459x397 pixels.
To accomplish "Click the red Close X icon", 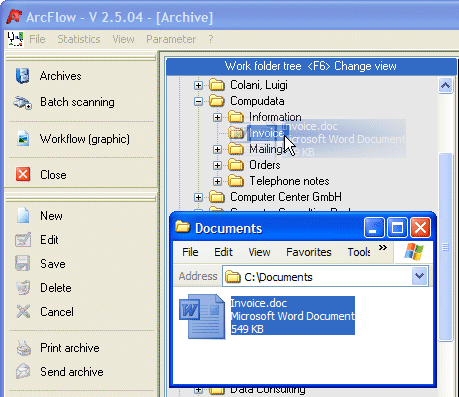I will tap(23, 174).
